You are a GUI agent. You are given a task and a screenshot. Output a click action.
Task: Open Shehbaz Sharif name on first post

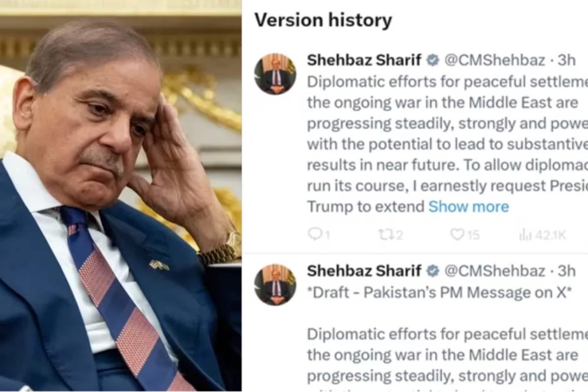[364, 60]
